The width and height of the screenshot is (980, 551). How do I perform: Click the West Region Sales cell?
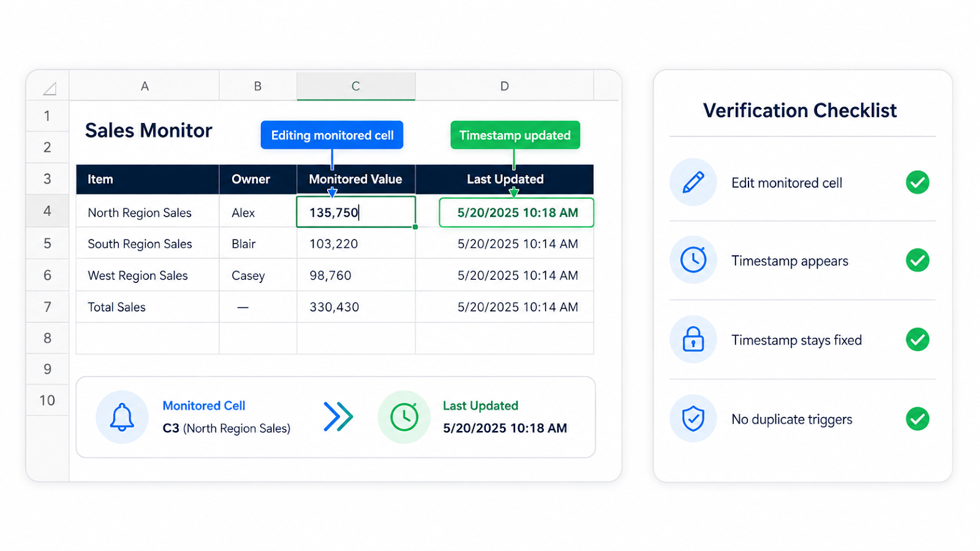pos(148,275)
